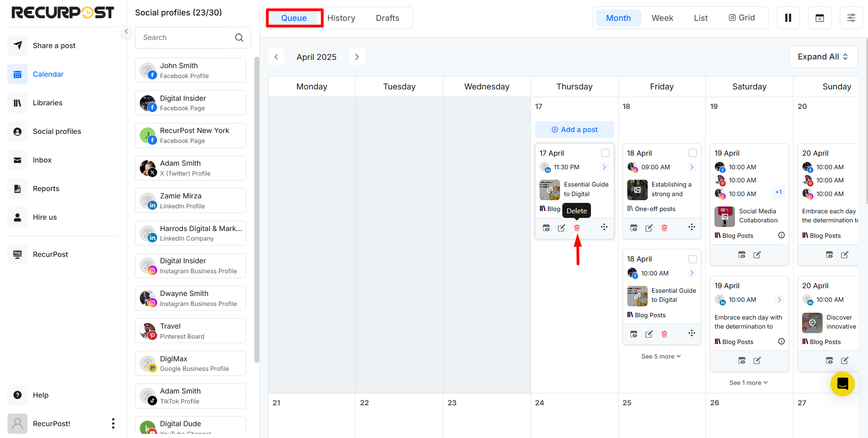The height and width of the screenshot is (438, 868).
Task: Open the Discover innovative video thumbnail
Action: pos(812,323)
